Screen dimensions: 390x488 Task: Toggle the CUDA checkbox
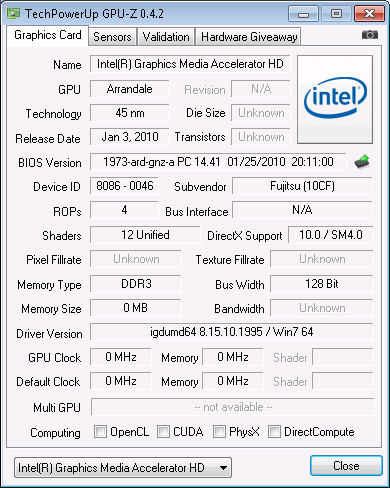tap(163, 431)
